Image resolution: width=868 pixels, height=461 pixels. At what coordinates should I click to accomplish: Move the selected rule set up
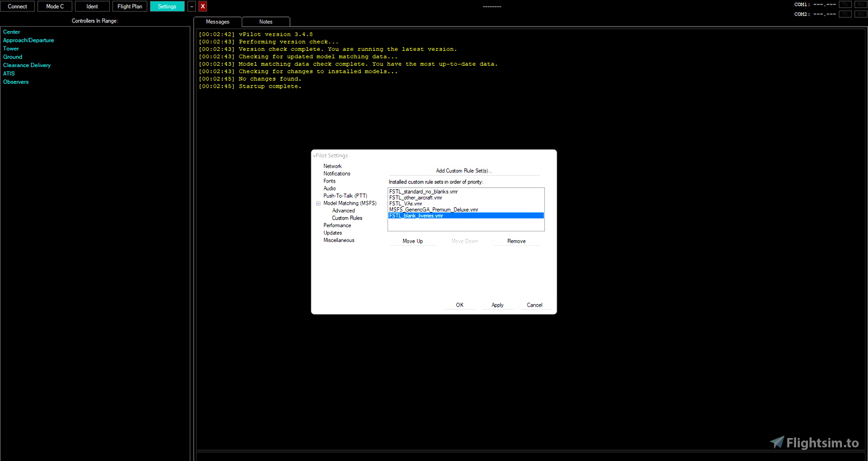413,241
